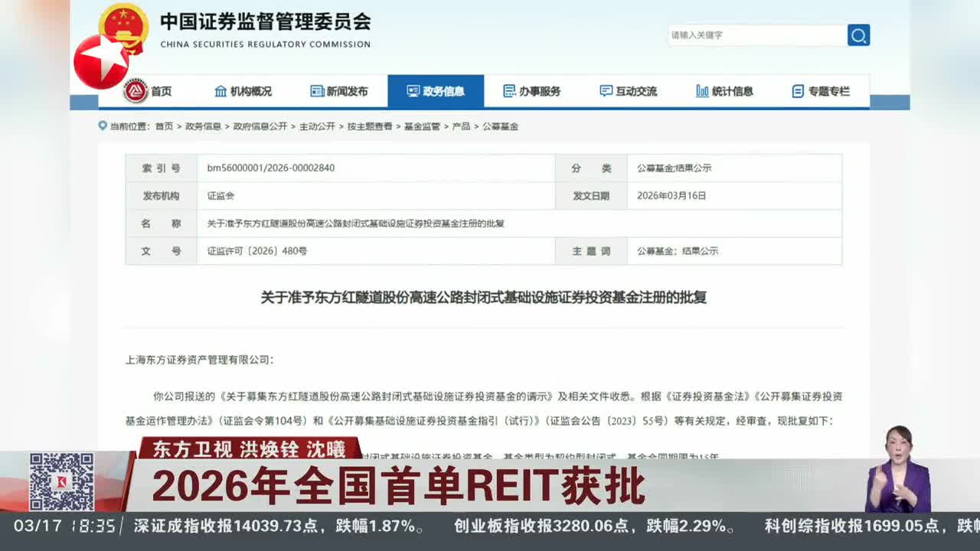Click the bold document title heading
The image size is (980, 551).
[x=483, y=298]
